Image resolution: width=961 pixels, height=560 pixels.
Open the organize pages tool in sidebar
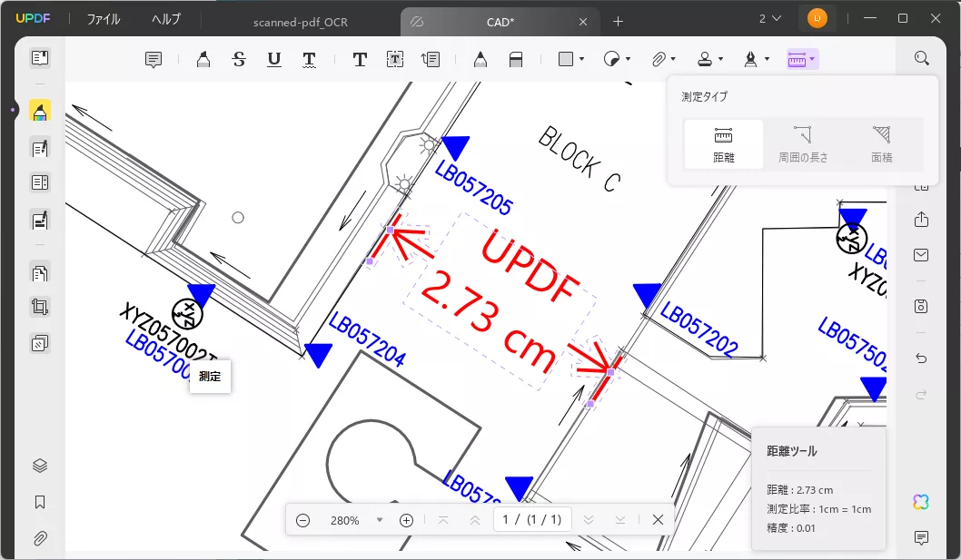click(40, 273)
